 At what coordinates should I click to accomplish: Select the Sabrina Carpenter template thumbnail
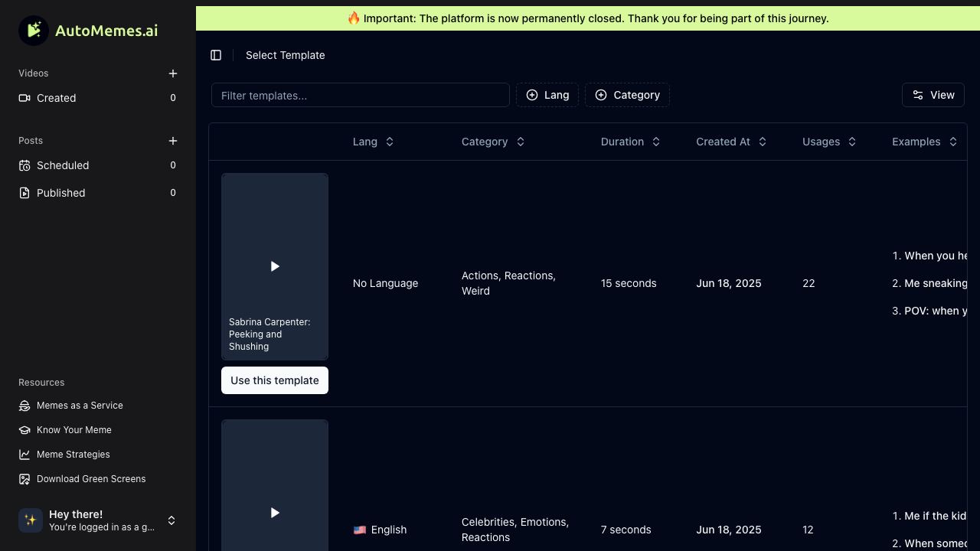(x=275, y=266)
